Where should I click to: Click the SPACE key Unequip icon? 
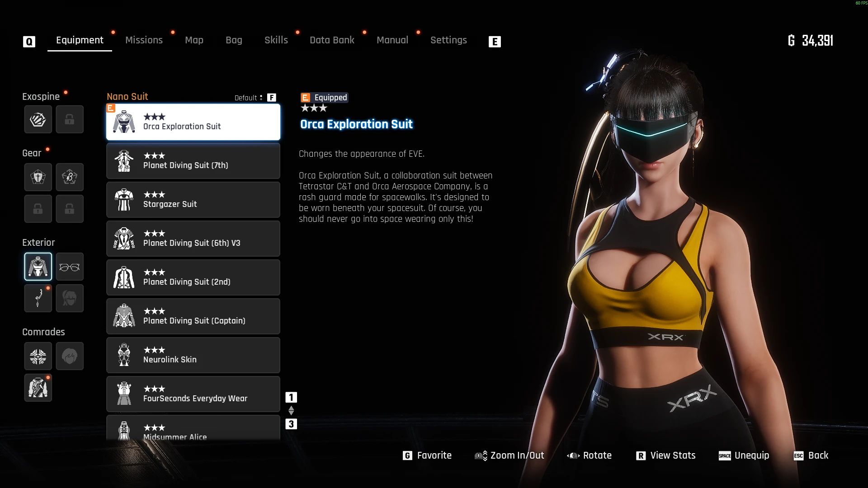tap(725, 456)
